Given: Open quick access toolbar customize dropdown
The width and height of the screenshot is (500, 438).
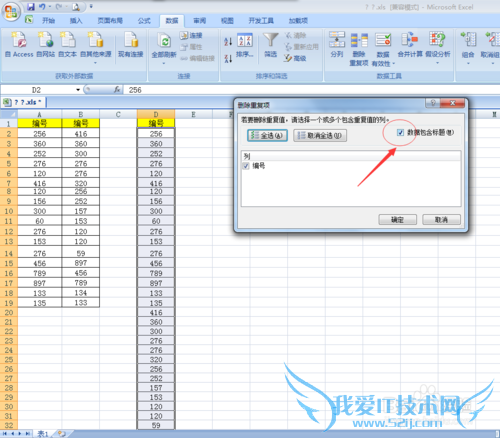Looking at the screenshot, I should tap(91, 6).
